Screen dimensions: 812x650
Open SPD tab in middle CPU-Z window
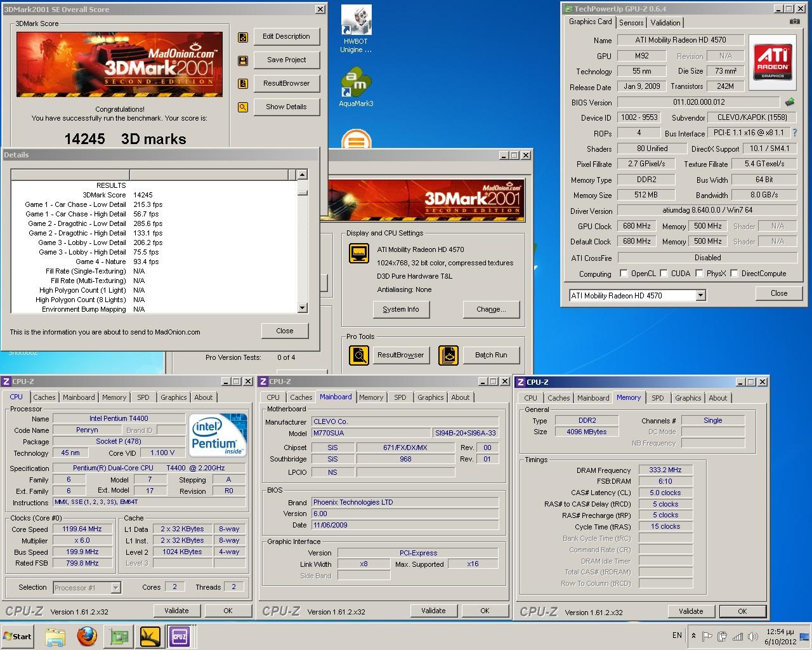tap(400, 397)
